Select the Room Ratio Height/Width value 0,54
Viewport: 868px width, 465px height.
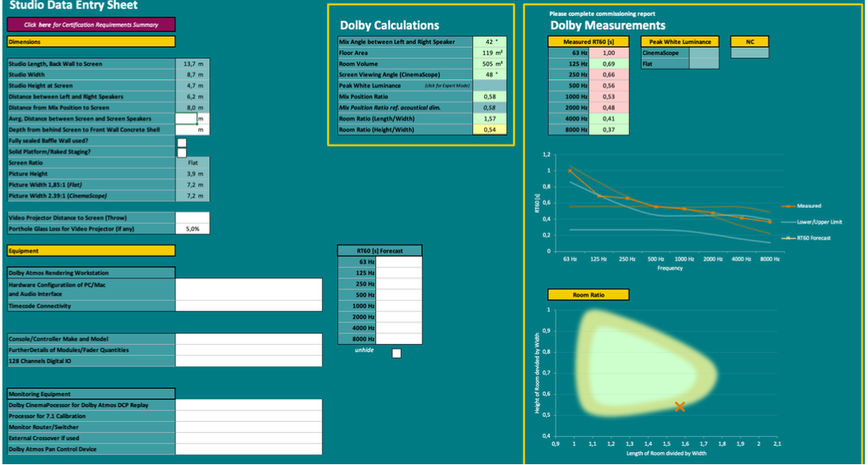pos(490,130)
